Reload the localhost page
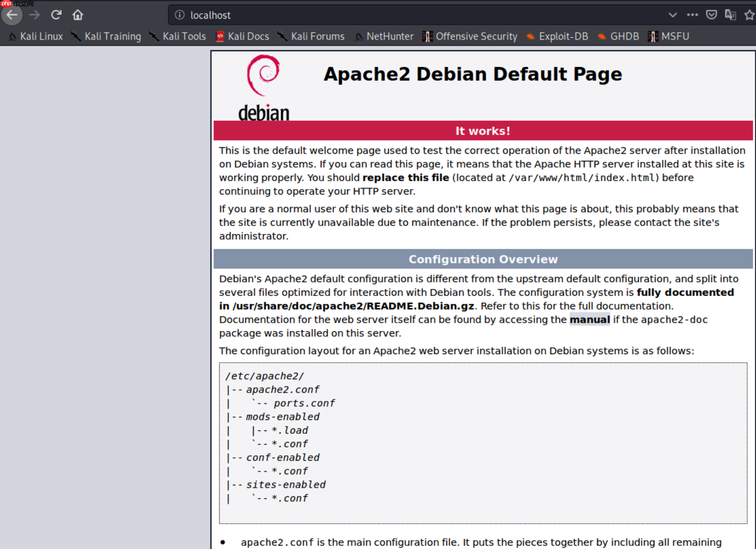756x549 pixels. (56, 15)
